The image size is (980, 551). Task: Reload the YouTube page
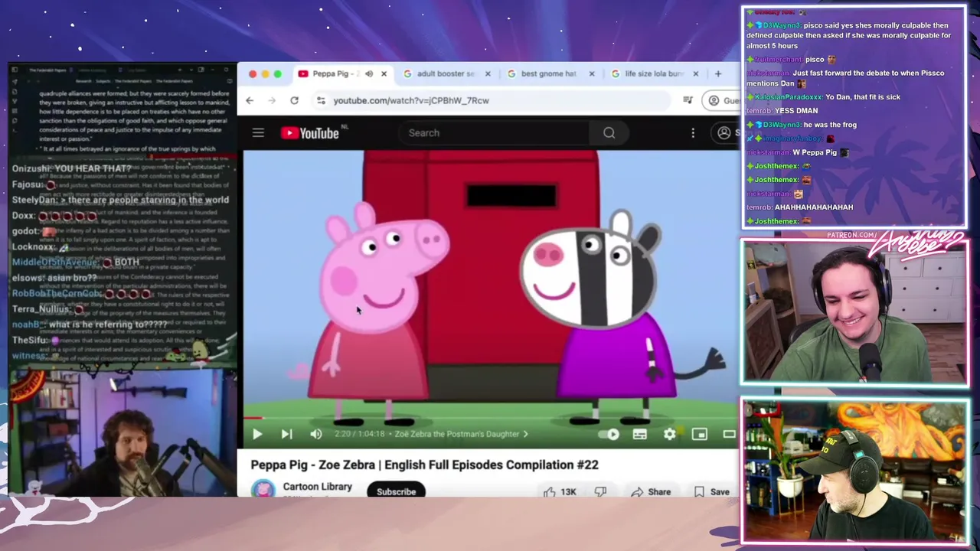point(294,100)
